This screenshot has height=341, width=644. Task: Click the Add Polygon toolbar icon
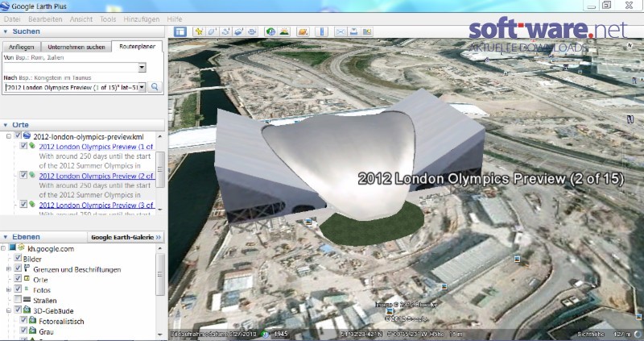click(x=212, y=31)
